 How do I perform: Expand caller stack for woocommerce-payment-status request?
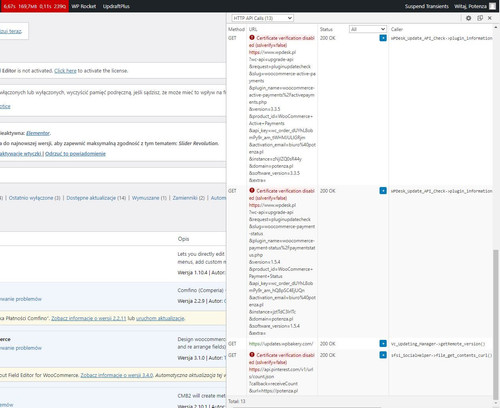pos(383,191)
